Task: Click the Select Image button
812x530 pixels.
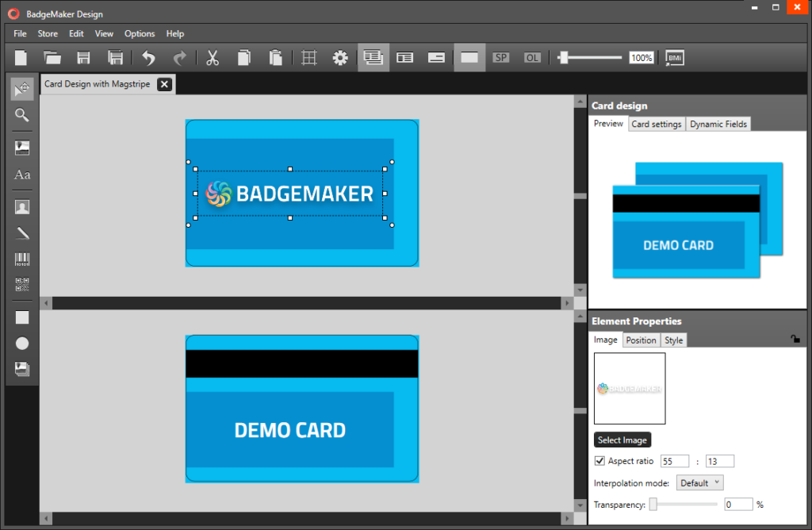Action: click(x=622, y=439)
